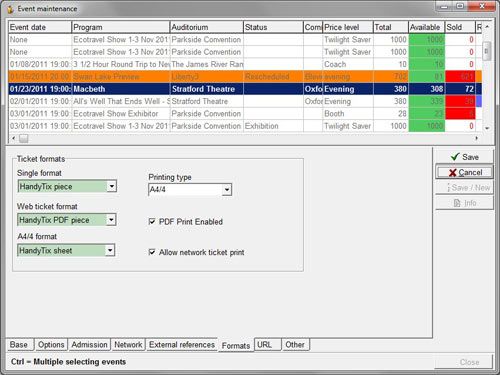Screen dimensions: 500x375
Task: Select the Ecotravel Show Exhibitor row
Action: pyautogui.click(x=245, y=114)
